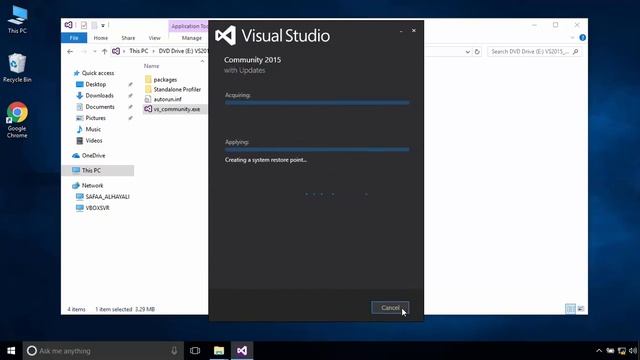This screenshot has height=360, width=640.
Task: Go up one folder level
Action: (104, 51)
